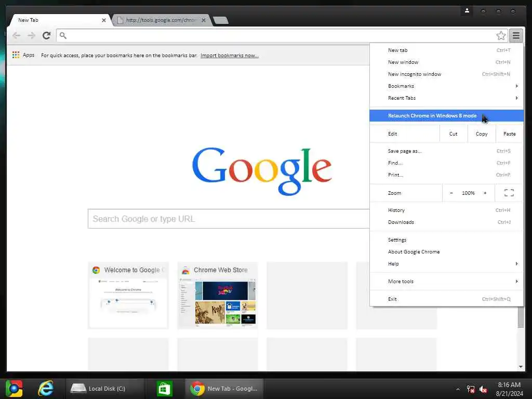Screen dimensions: 532x399
Task: Click the muted volume tray icon
Action: coord(483,389)
